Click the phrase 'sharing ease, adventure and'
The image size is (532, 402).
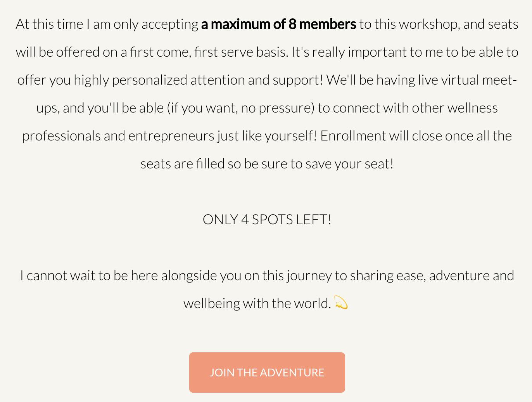(432, 276)
